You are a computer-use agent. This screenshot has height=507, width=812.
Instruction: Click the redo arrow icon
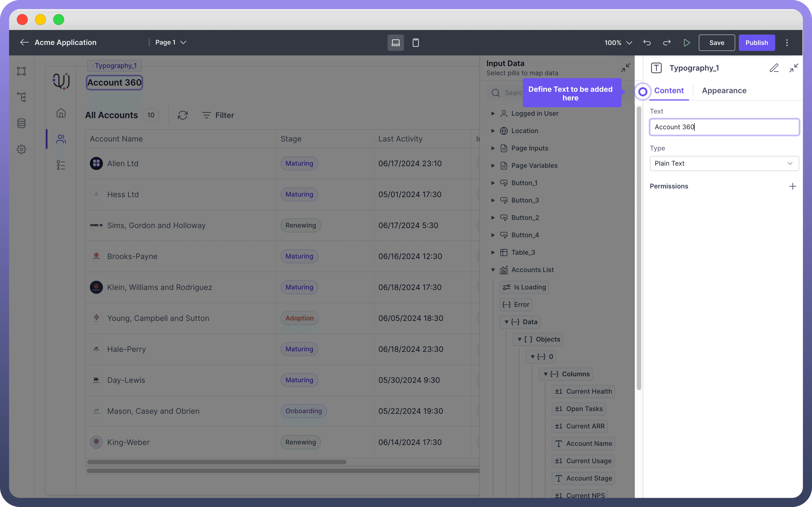(667, 43)
